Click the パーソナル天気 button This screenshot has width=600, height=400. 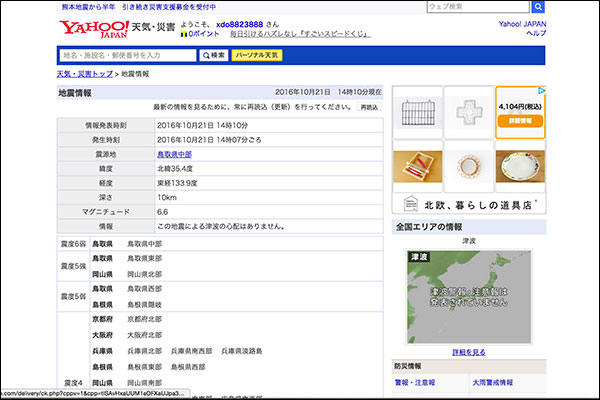258,54
